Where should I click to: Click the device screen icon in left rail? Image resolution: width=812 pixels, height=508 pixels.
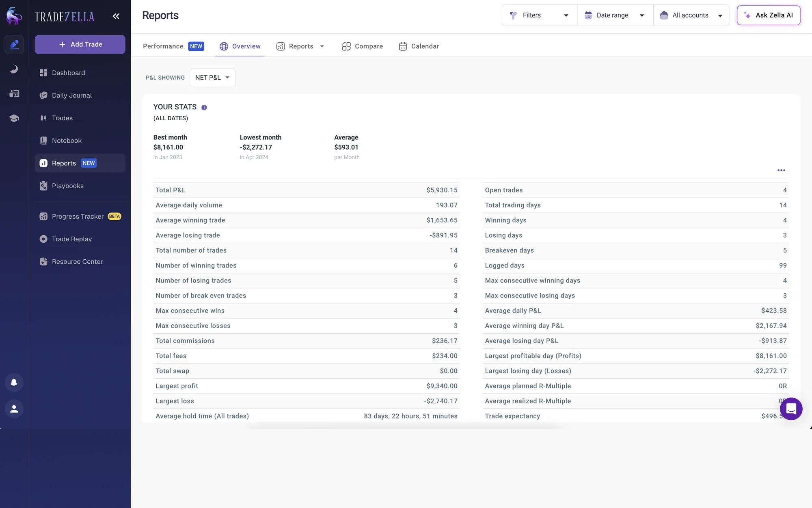[x=14, y=94]
